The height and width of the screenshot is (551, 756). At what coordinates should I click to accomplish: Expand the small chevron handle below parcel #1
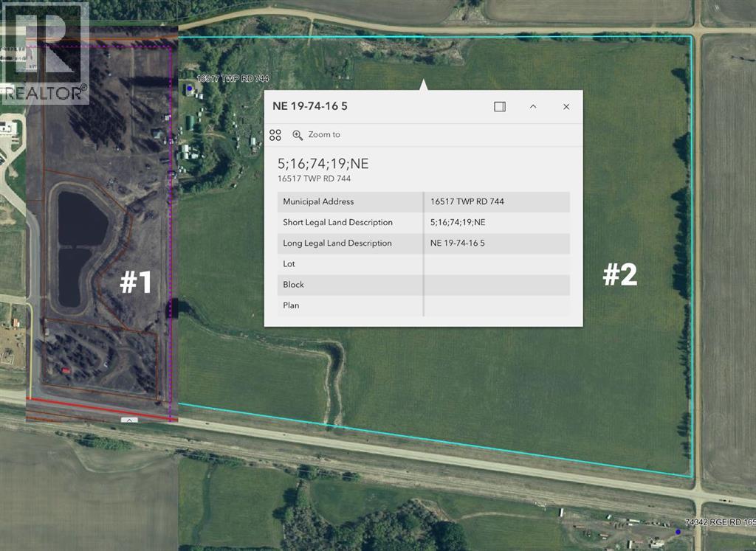click(129, 420)
